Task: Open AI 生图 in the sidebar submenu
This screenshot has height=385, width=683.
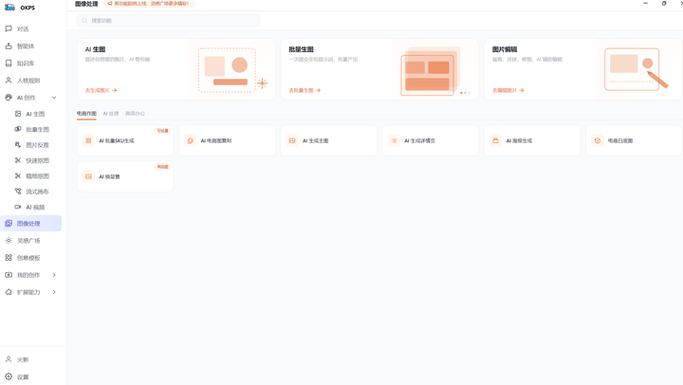Action: pyautogui.click(x=30, y=114)
